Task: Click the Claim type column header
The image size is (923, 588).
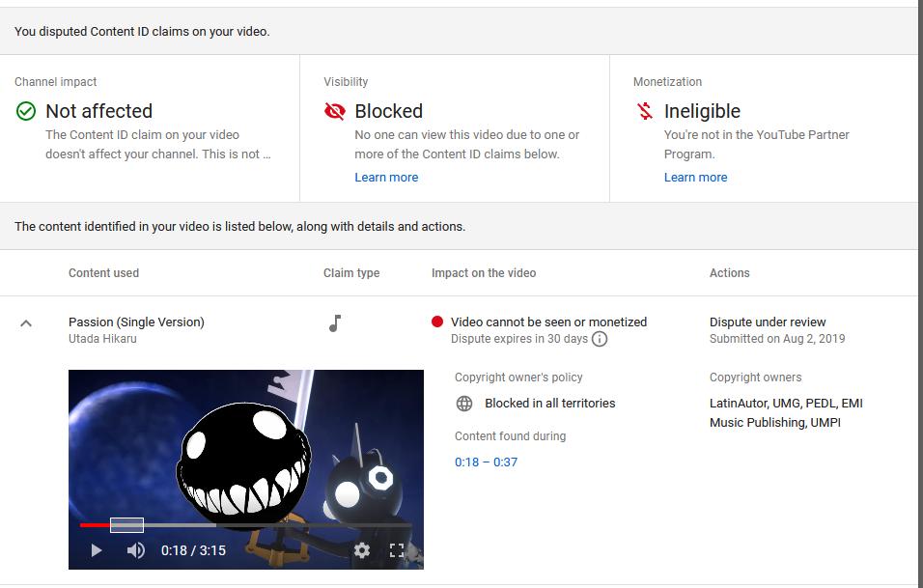Action: coord(351,273)
